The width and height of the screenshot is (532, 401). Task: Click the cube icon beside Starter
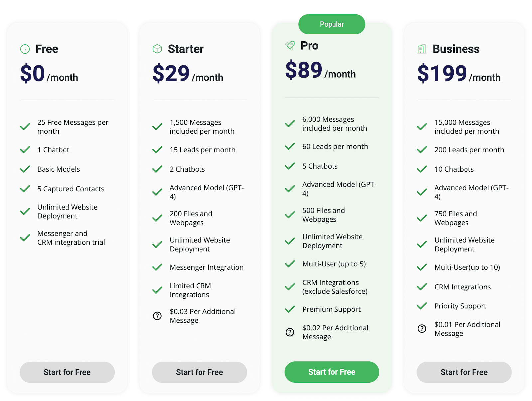(157, 49)
